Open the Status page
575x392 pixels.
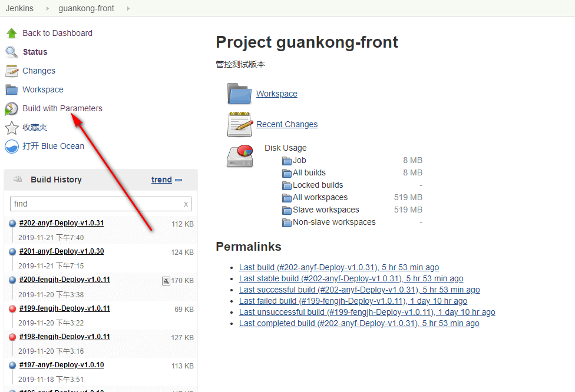point(35,52)
